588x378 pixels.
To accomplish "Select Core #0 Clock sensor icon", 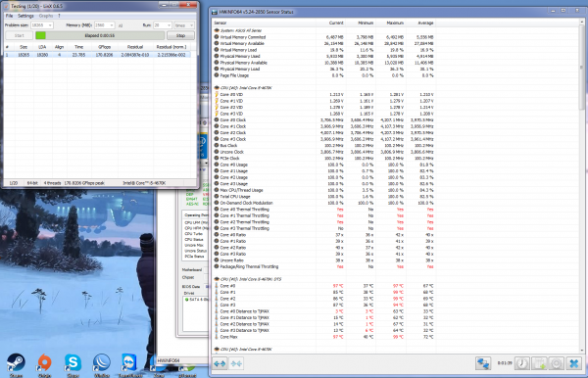I will point(217,119).
